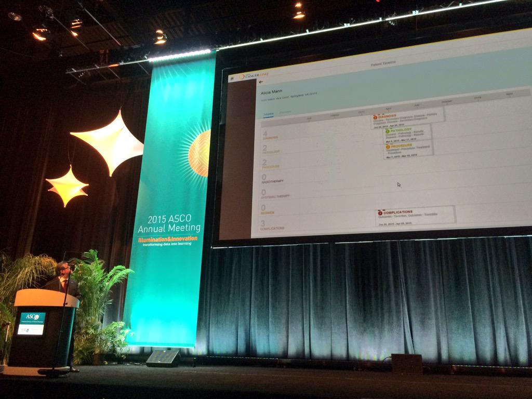The image size is (532, 399).
Task: Click the patient address under Alicia Mann
Action: (289, 98)
